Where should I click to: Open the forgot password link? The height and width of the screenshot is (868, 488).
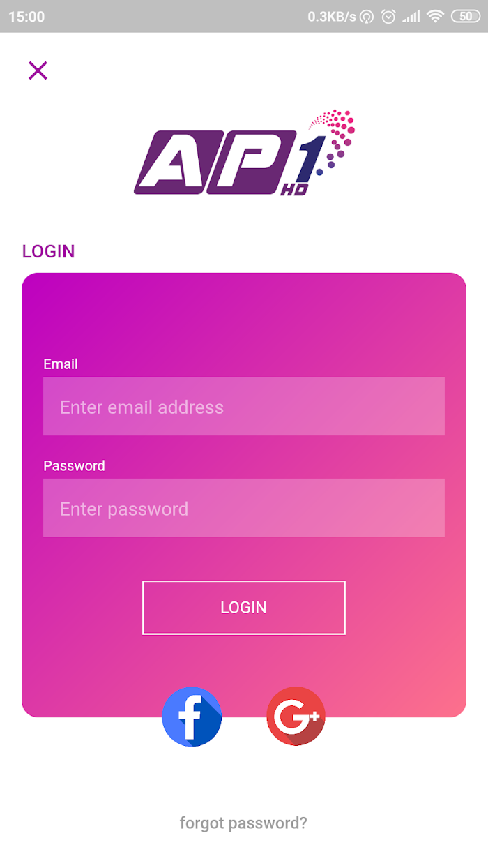(243, 823)
